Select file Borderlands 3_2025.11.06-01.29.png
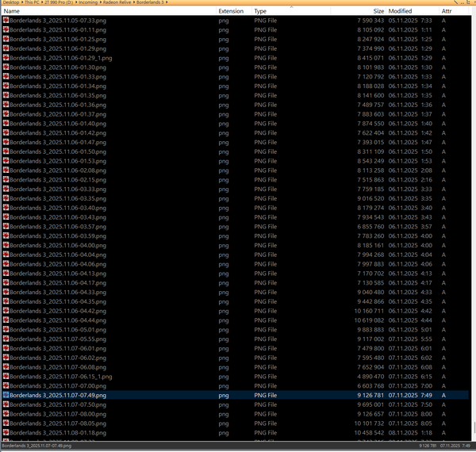 pos(58,48)
